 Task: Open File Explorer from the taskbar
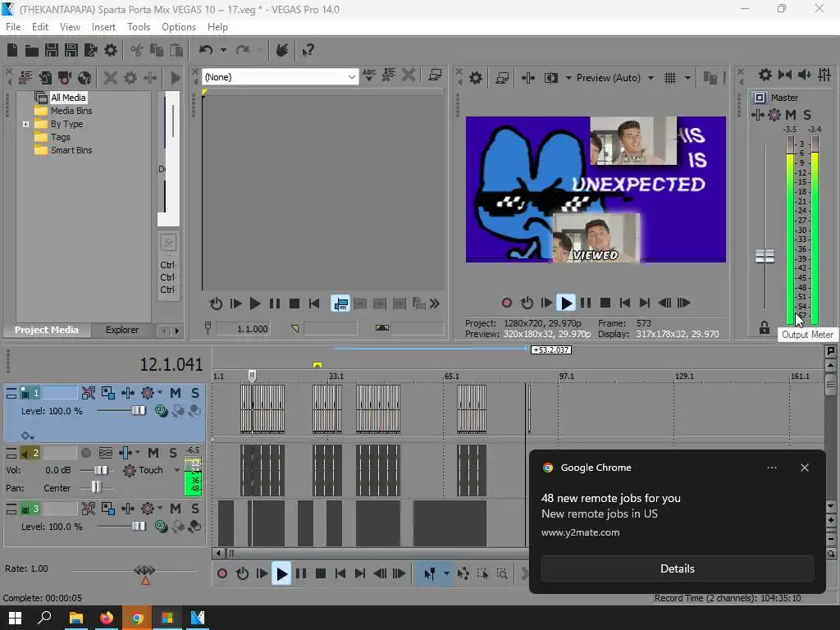coord(76,618)
